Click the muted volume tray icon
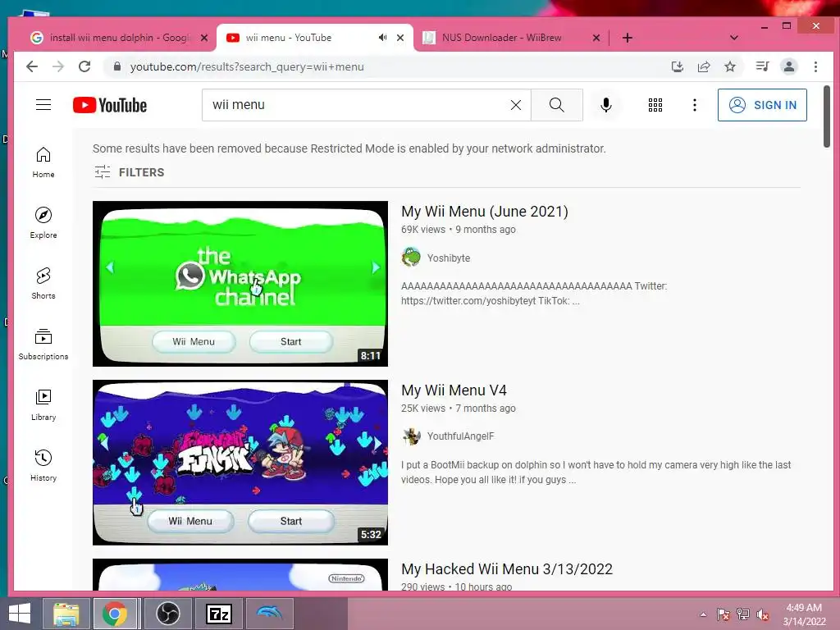The image size is (840, 630). pyautogui.click(x=762, y=614)
